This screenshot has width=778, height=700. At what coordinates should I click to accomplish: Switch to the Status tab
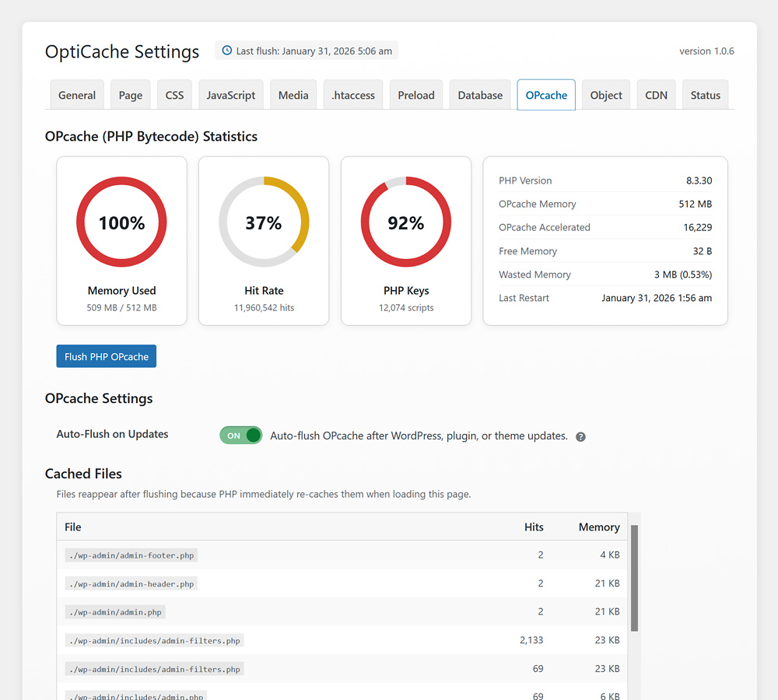705,95
